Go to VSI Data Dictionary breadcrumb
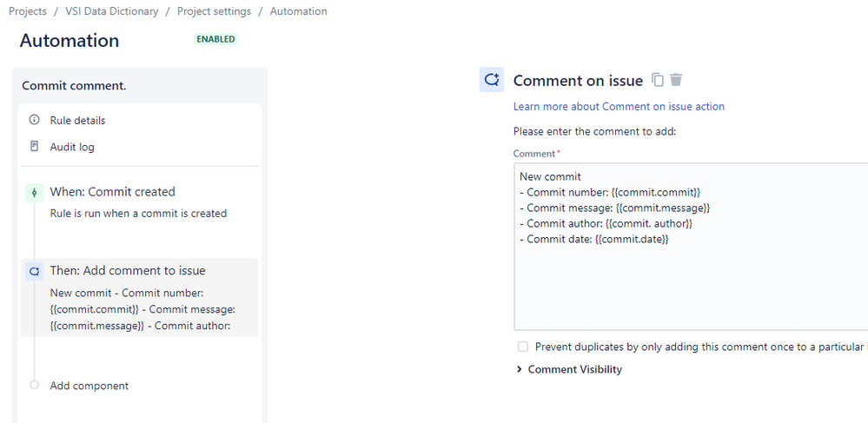 click(112, 11)
